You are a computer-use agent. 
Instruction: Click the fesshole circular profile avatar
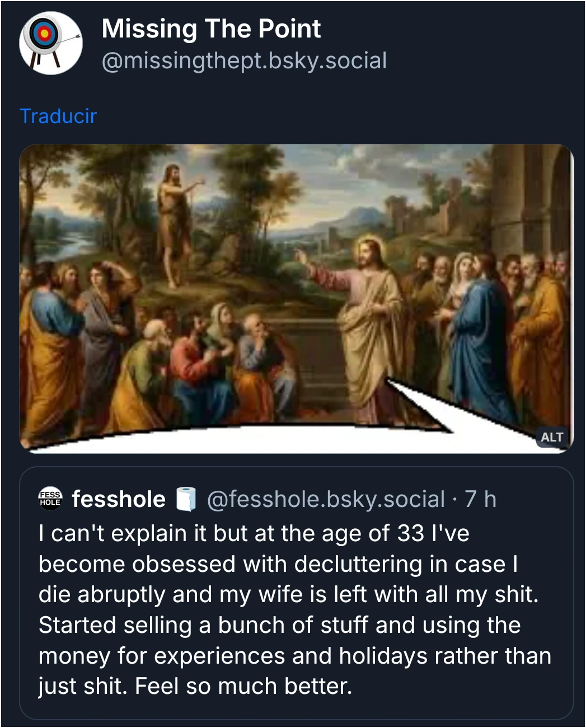[x=50, y=500]
